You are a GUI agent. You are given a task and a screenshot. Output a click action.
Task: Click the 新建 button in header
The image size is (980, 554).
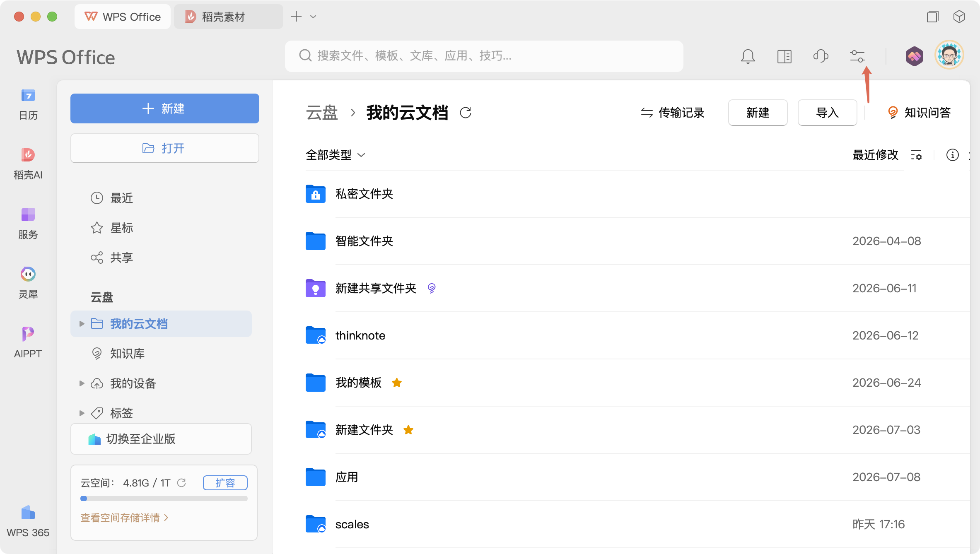pyautogui.click(x=758, y=113)
